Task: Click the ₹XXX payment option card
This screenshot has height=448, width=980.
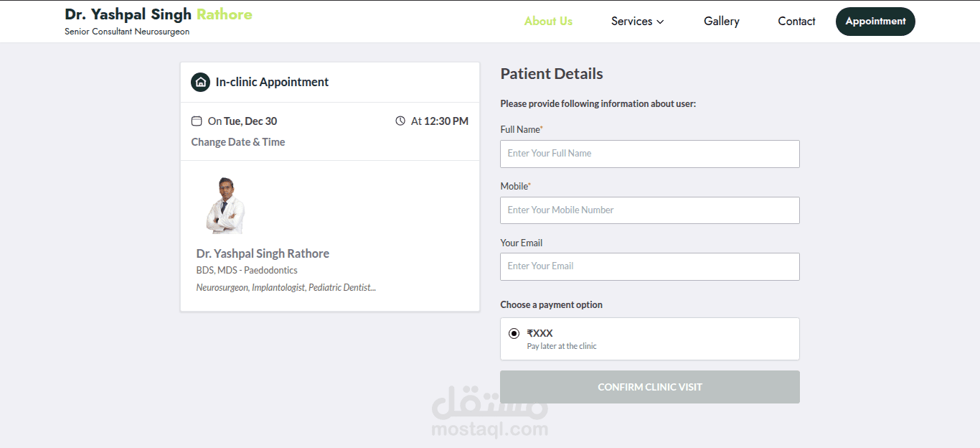Action: click(x=649, y=339)
